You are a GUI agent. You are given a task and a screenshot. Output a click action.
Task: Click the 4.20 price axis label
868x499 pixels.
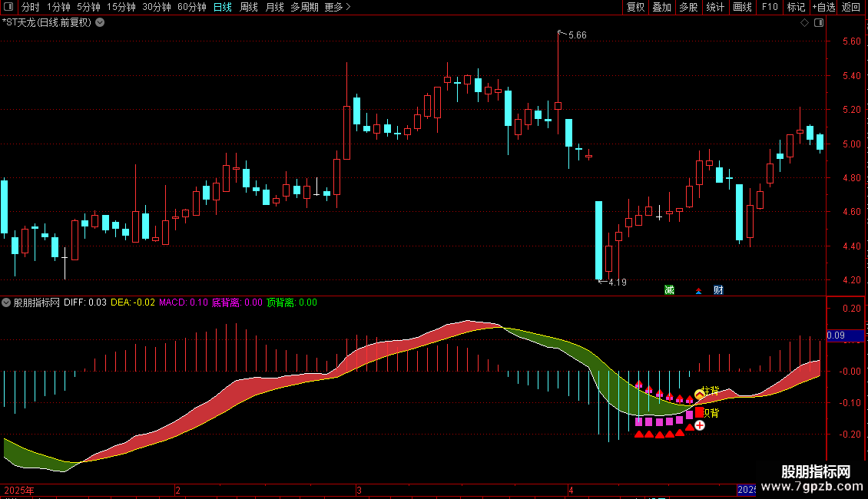(851, 280)
